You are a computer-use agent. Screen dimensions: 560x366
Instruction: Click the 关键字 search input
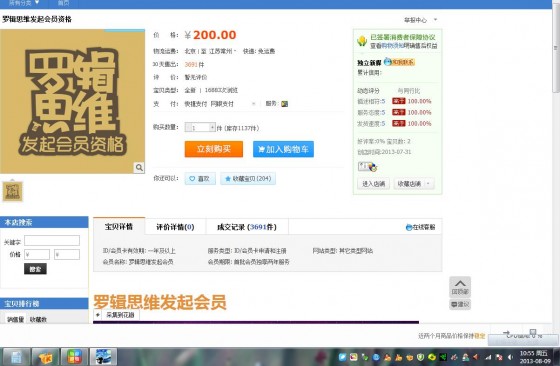(x=52, y=241)
